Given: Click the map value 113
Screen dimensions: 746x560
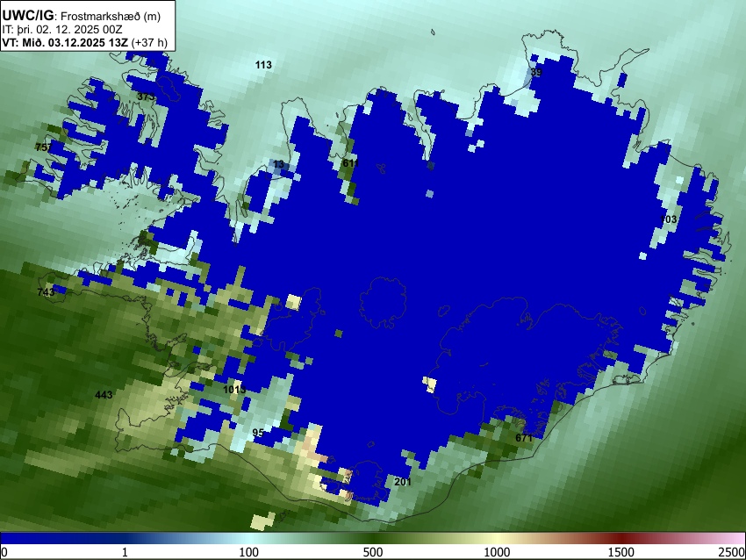Looking at the screenshot, I should [263, 65].
